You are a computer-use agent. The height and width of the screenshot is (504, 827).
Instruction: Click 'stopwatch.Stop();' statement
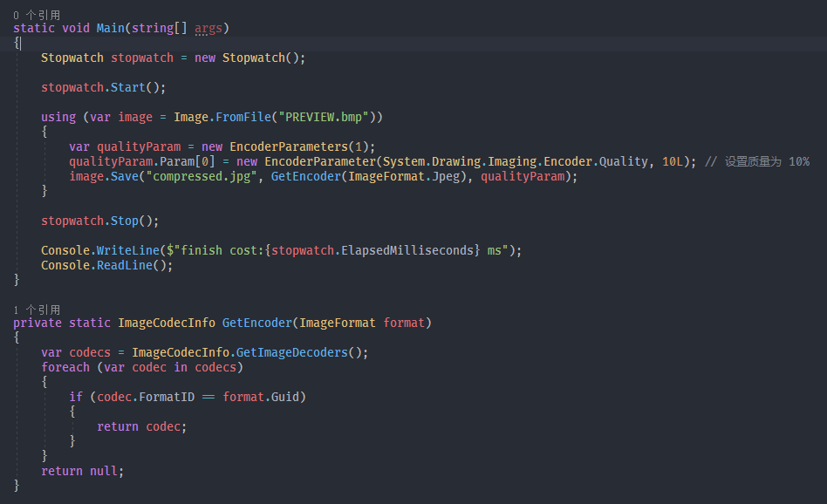[x=99, y=221]
